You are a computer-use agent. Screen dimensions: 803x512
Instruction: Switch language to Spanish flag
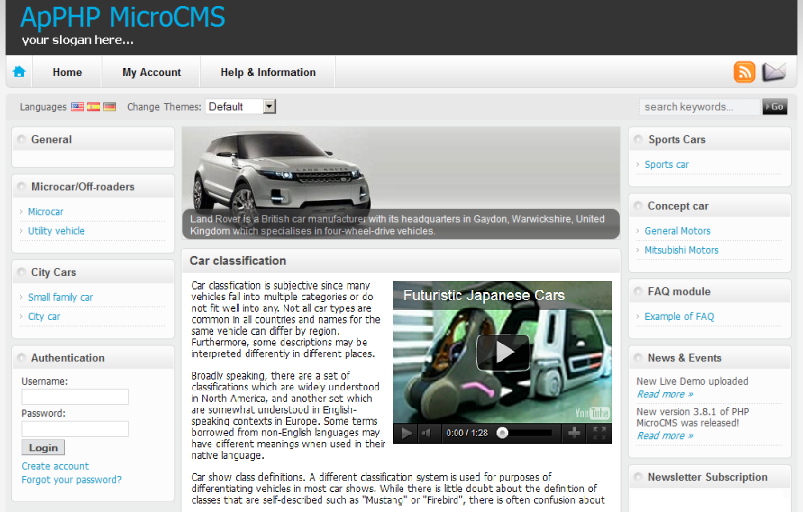(93, 106)
